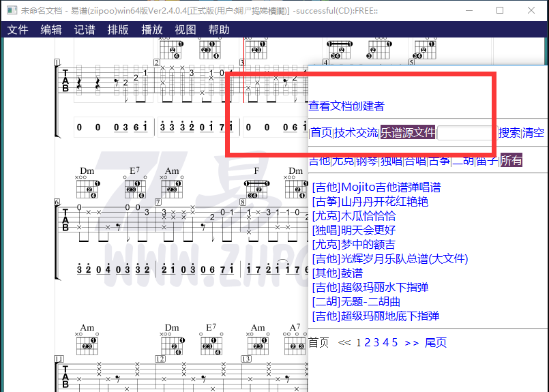Click measure number 8 marker
Screen dimensions: 549x392
point(243,202)
